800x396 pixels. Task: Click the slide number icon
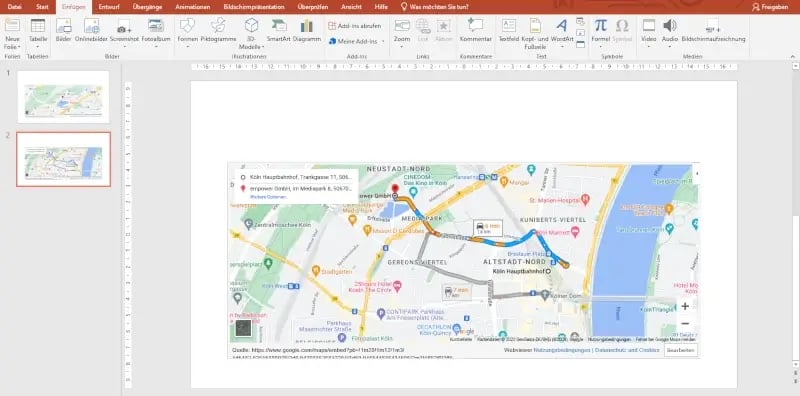click(580, 33)
